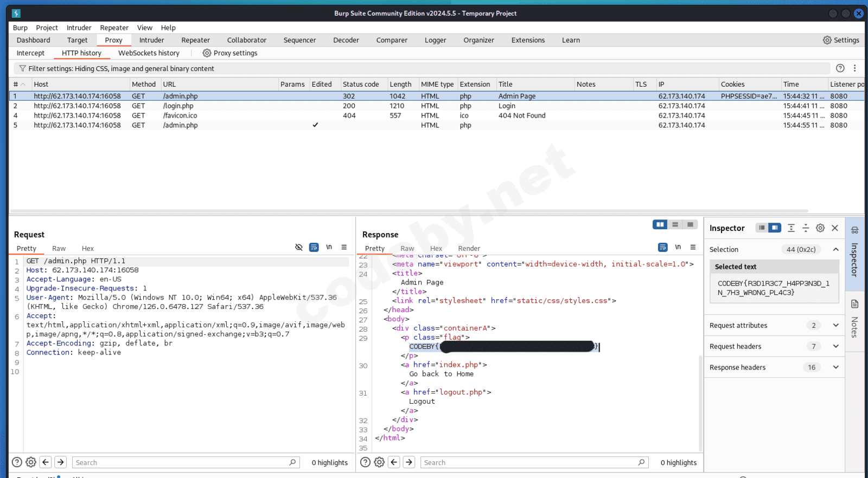
Task: Switch to the WebSockets history tab
Action: [x=149, y=53]
